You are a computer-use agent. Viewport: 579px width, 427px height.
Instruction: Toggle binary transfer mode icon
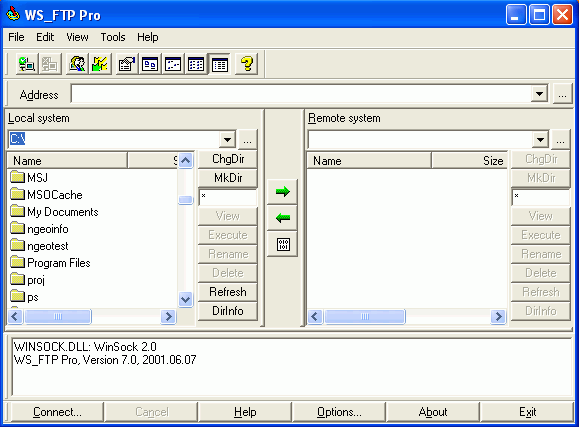pos(282,244)
